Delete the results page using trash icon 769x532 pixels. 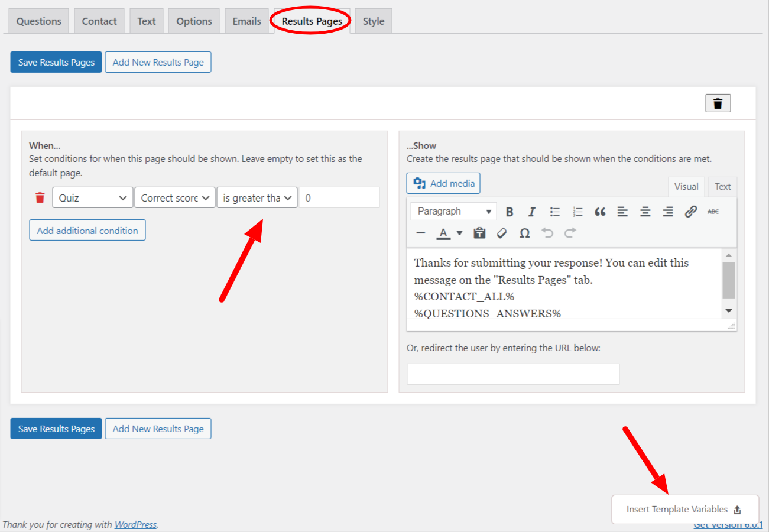pyautogui.click(x=717, y=102)
